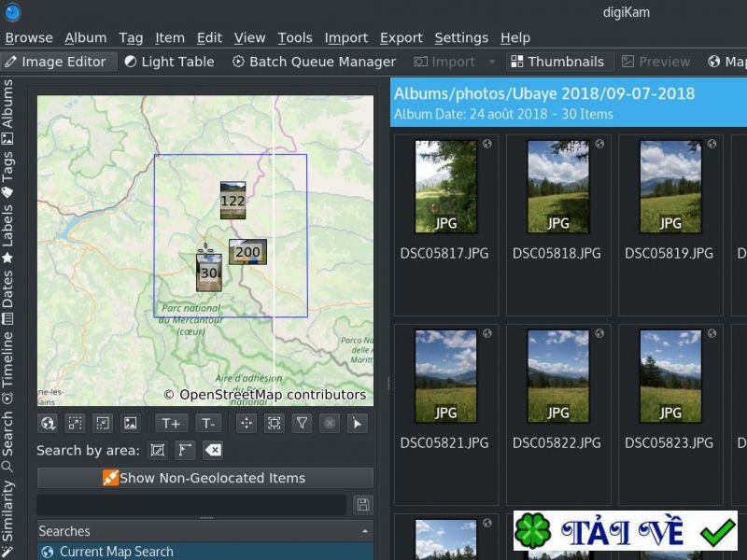Click the draw search area icon
The height and width of the screenshot is (560, 747).
point(158,451)
